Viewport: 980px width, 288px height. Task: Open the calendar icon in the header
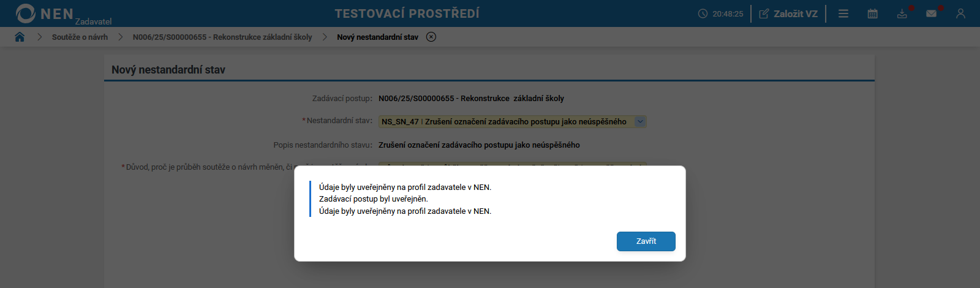(x=873, y=13)
